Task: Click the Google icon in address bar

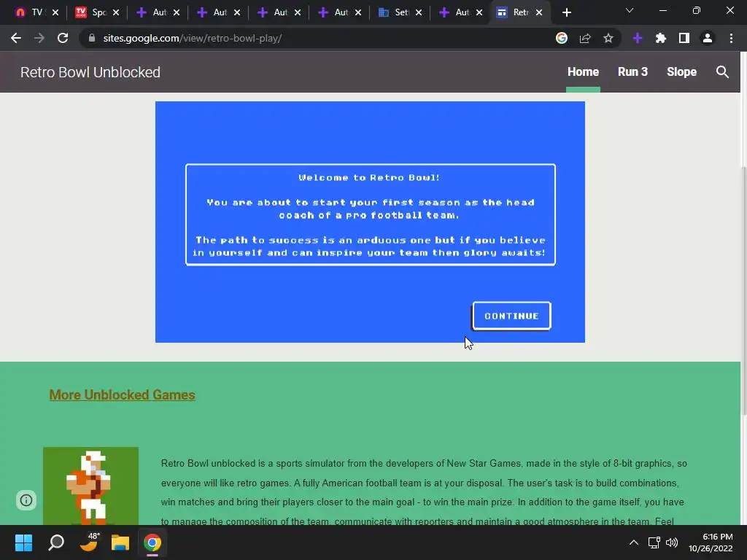Action: [562, 38]
